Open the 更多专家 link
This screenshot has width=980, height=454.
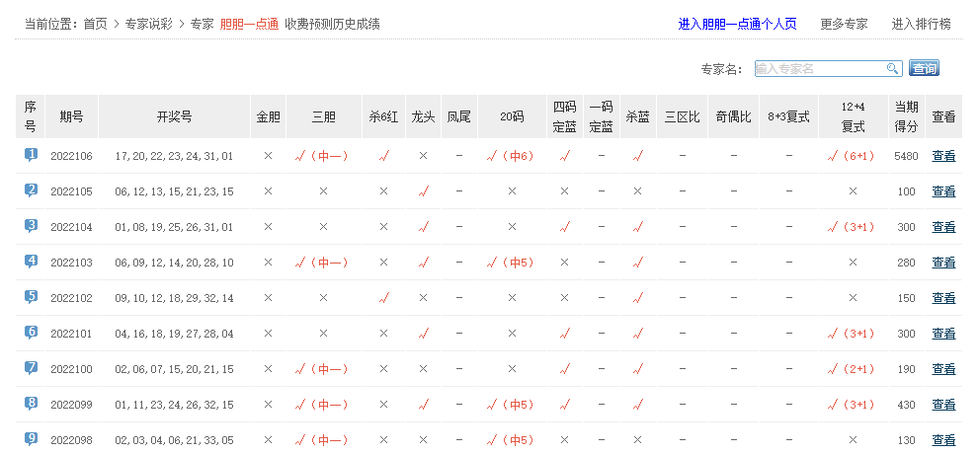[844, 24]
